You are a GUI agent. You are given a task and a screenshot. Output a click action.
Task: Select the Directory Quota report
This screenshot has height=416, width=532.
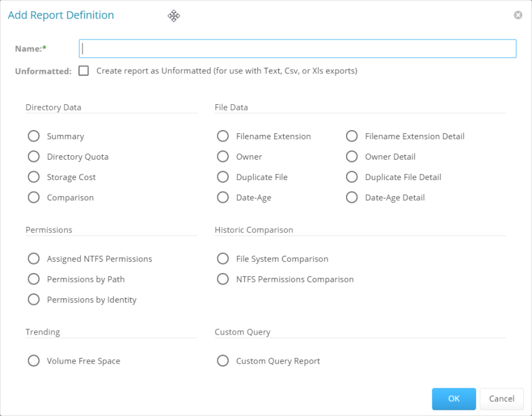point(34,157)
